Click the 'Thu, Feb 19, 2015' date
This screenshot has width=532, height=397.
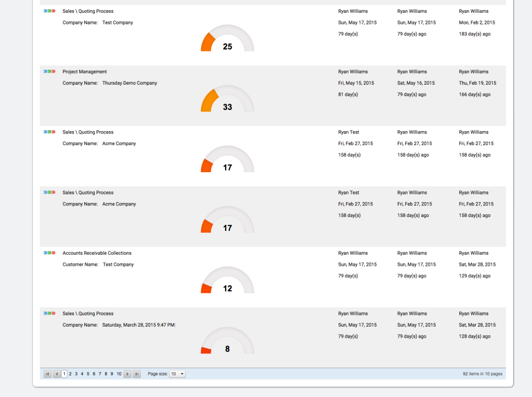[477, 83]
